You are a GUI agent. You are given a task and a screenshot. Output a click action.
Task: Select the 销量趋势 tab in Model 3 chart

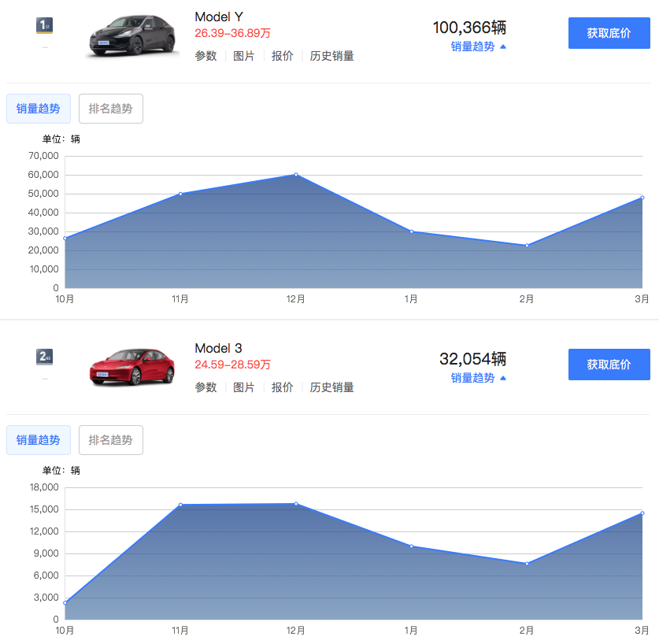click(x=39, y=440)
